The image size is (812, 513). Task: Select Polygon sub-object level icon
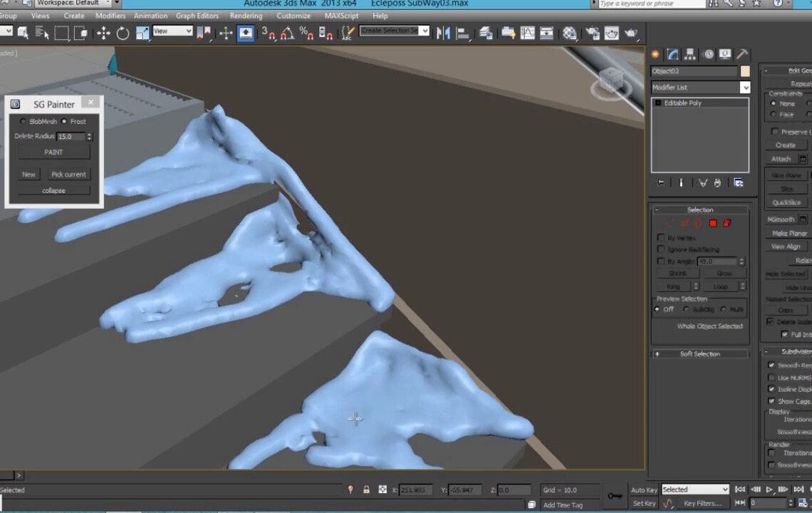point(712,223)
